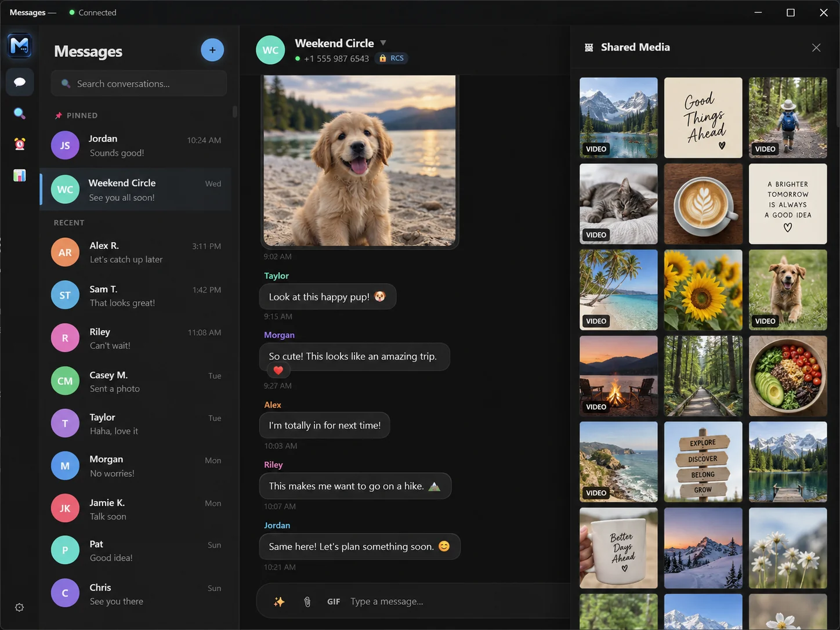Image resolution: width=840 pixels, height=630 pixels.
Task: Open the forest boardwalk image
Action: (x=703, y=376)
